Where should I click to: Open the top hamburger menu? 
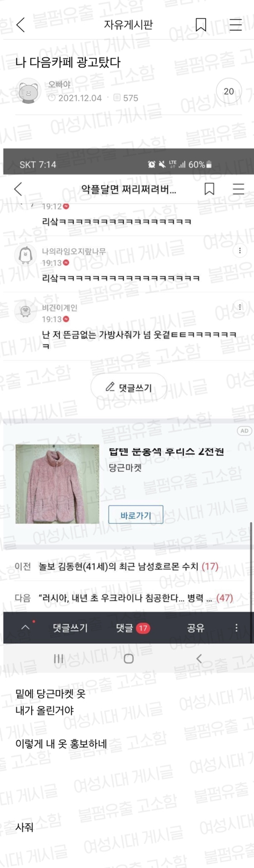pos(235,24)
